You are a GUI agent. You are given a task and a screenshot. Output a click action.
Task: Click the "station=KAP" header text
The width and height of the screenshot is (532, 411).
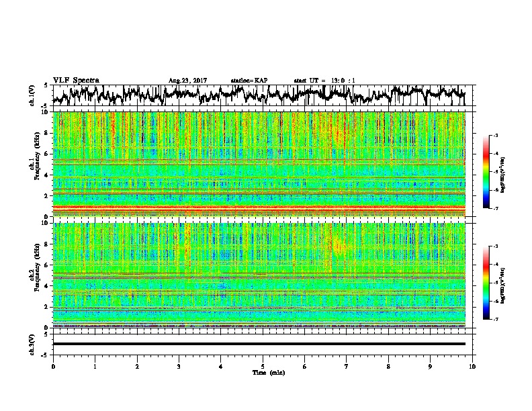pyautogui.click(x=249, y=81)
